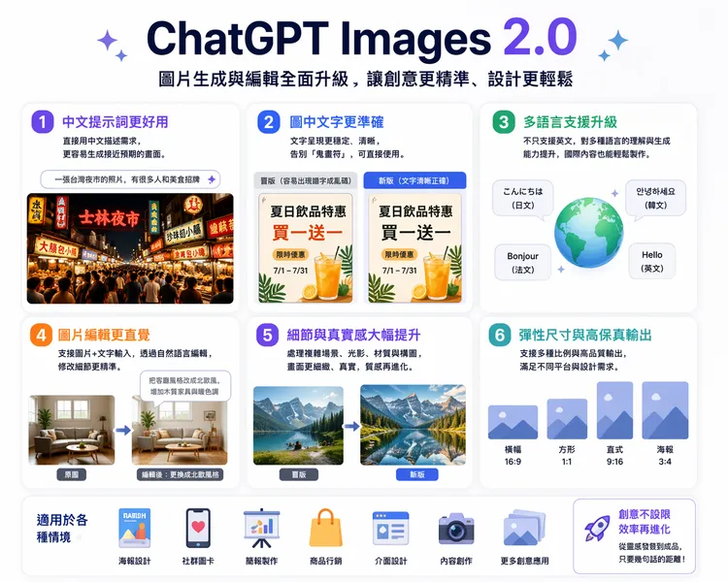Image resolution: width=728 pixels, height=582 pixels.
Task: Click the sparkle icon in the prompt box
Action: tap(212, 179)
